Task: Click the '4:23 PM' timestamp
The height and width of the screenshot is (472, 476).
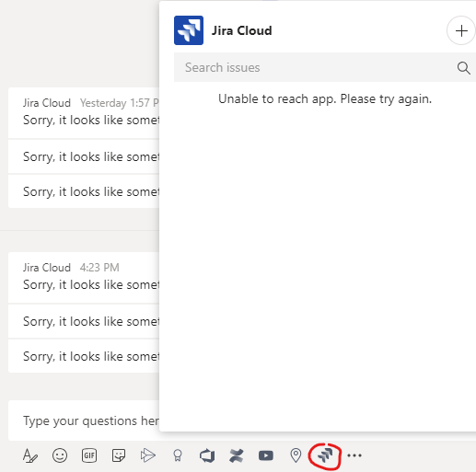Action: tap(99, 268)
